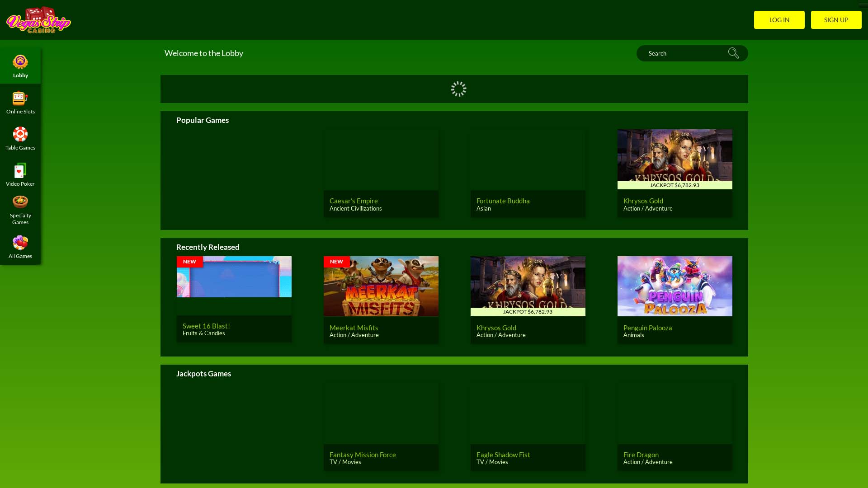The height and width of the screenshot is (488, 868).
Task: Select the Video Poker cards icon
Action: click(20, 170)
